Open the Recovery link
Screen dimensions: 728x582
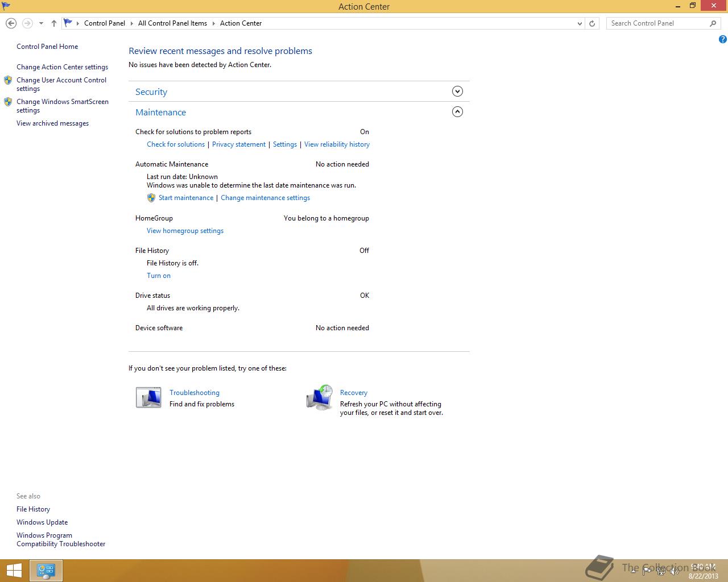(354, 393)
